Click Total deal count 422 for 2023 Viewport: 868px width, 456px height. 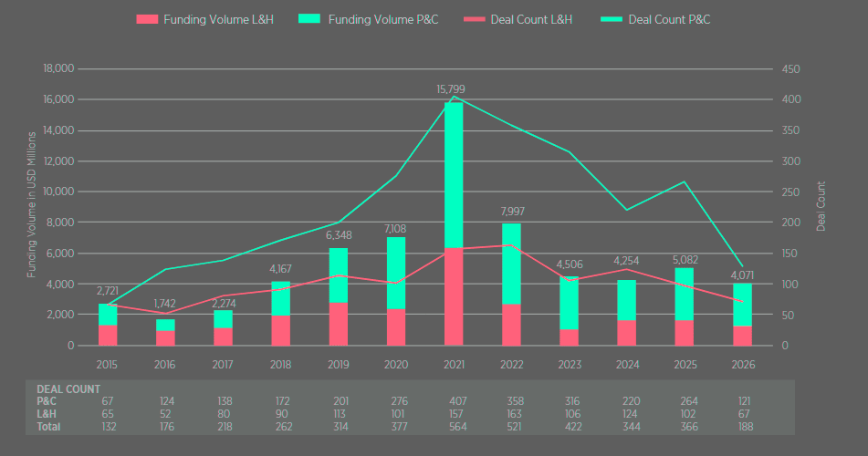[572, 427]
